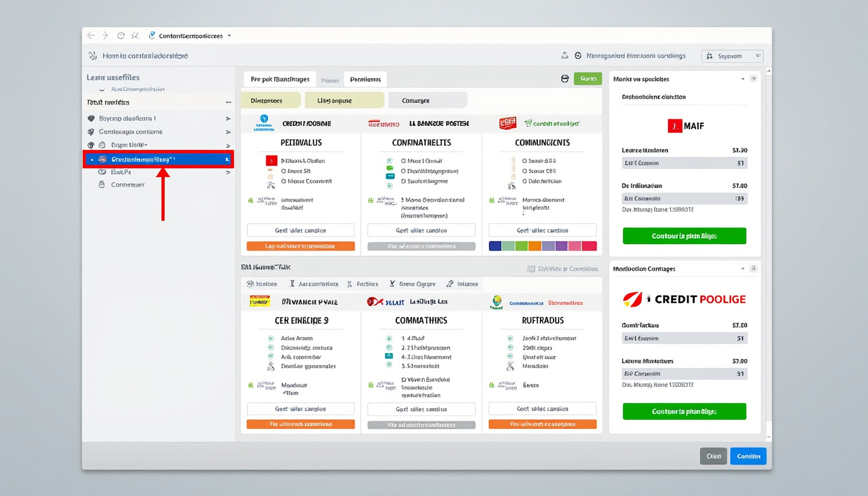This screenshot has width=868, height=496.
Task: Click the globe icon beside the green 'Gonet' button
Action: pos(565,79)
